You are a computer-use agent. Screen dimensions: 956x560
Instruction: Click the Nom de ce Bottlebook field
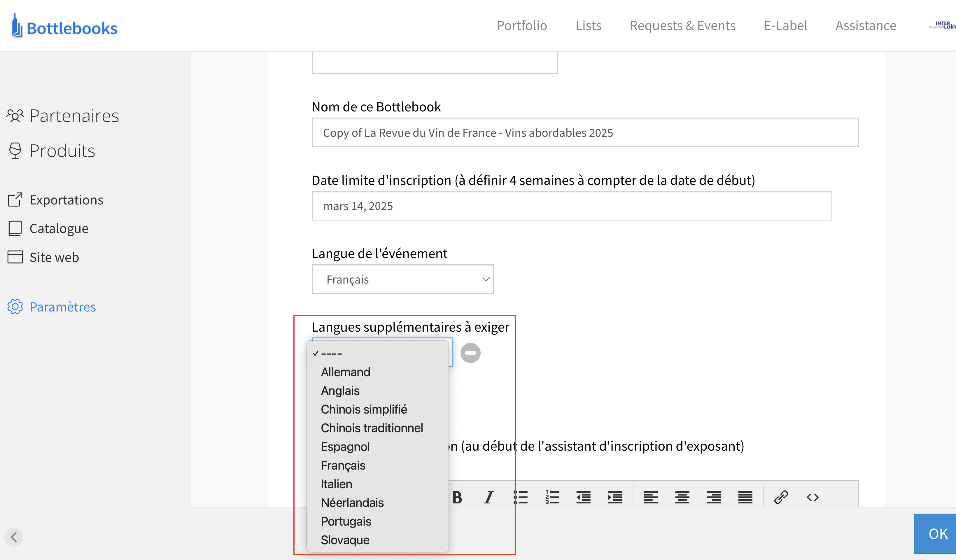[584, 133]
